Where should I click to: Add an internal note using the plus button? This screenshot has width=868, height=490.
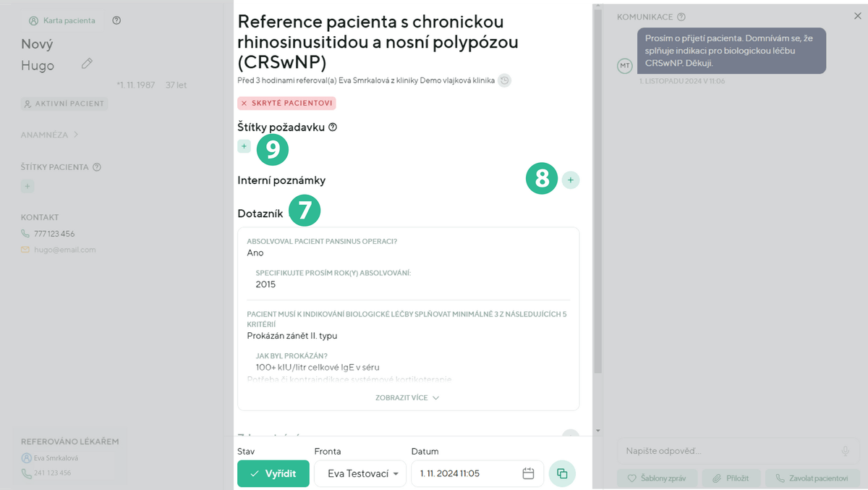point(571,179)
